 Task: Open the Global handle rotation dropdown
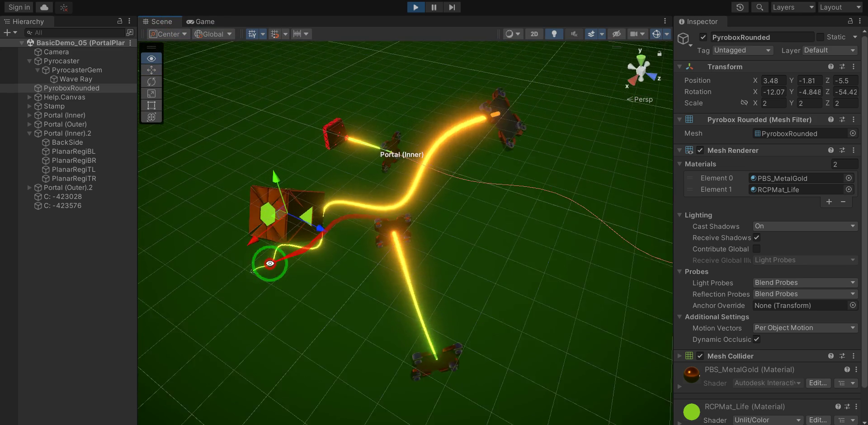[213, 34]
